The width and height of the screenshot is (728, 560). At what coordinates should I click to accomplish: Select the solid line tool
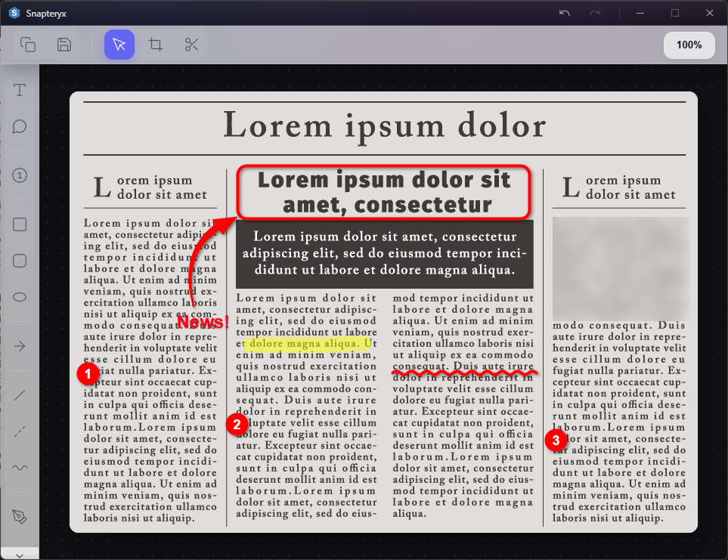click(20, 394)
